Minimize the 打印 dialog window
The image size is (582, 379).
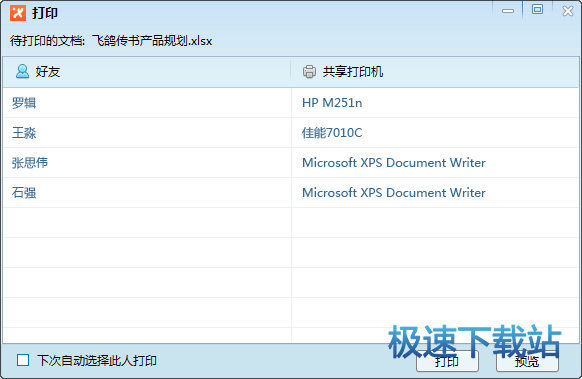coord(508,11)
